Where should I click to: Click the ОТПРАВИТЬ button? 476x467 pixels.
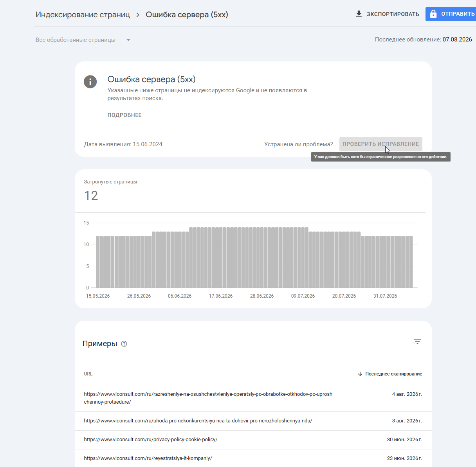[451, 14]
